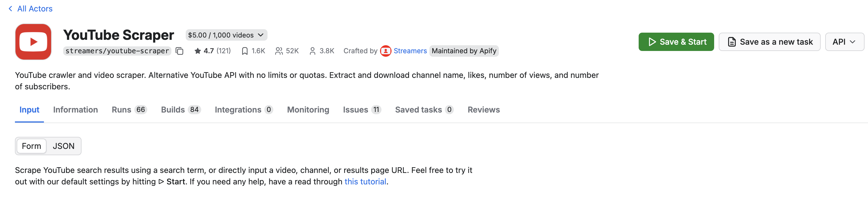Click the YouTube Scraper title
868x197 pixels.
point(119,35)
